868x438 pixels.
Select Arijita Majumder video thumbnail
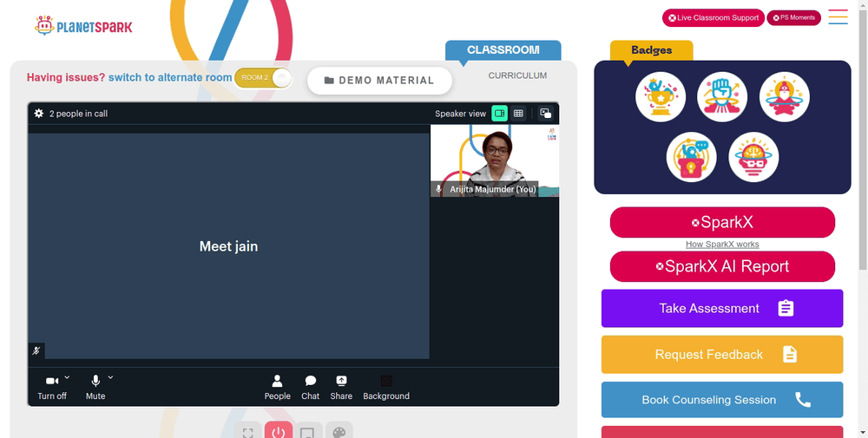(495, 160)
